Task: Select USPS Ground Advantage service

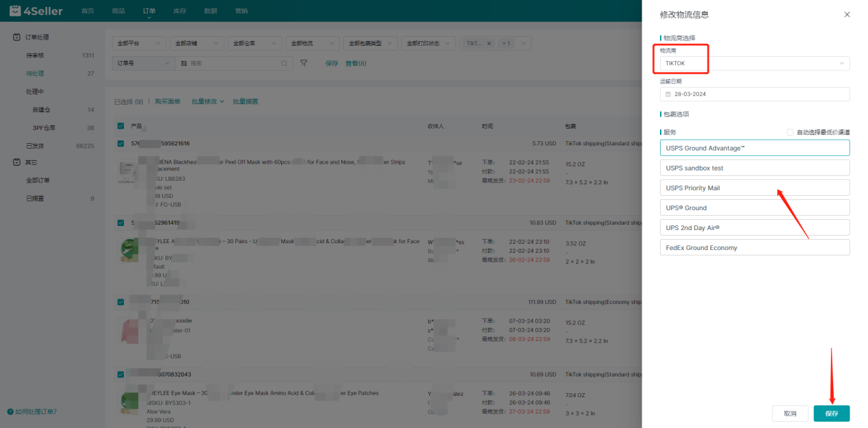Action: [754, 148]
